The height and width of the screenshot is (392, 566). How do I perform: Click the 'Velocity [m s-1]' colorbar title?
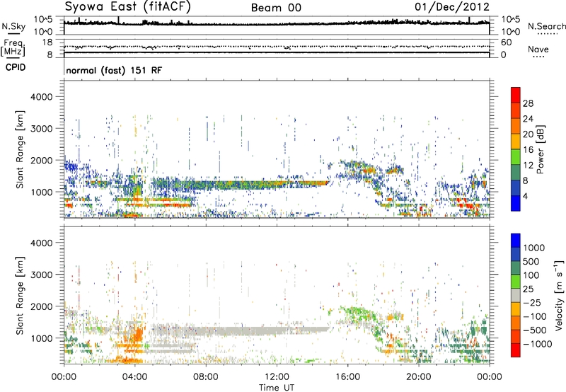pyautogui.click(x=559, y=295)
